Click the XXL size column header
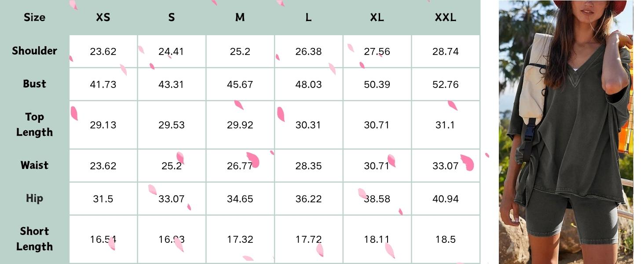 coord(446,18)
